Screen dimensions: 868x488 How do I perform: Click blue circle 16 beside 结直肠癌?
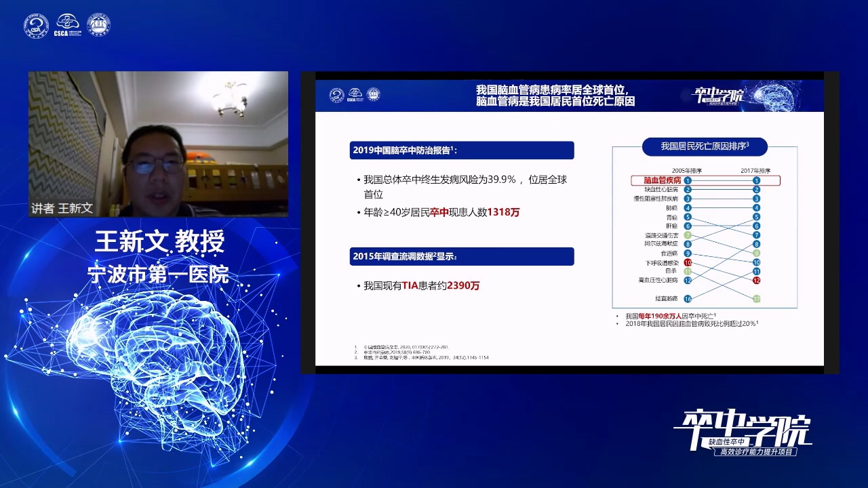point(688,298)
